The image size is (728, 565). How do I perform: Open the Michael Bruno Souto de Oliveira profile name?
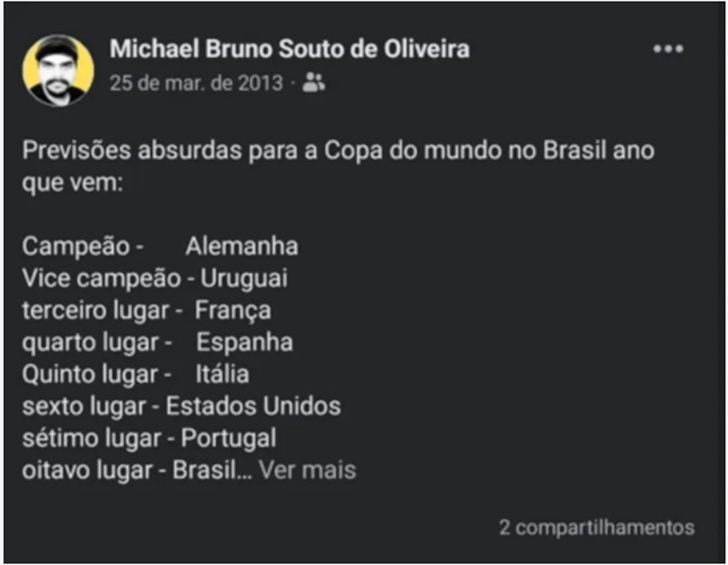289,48
